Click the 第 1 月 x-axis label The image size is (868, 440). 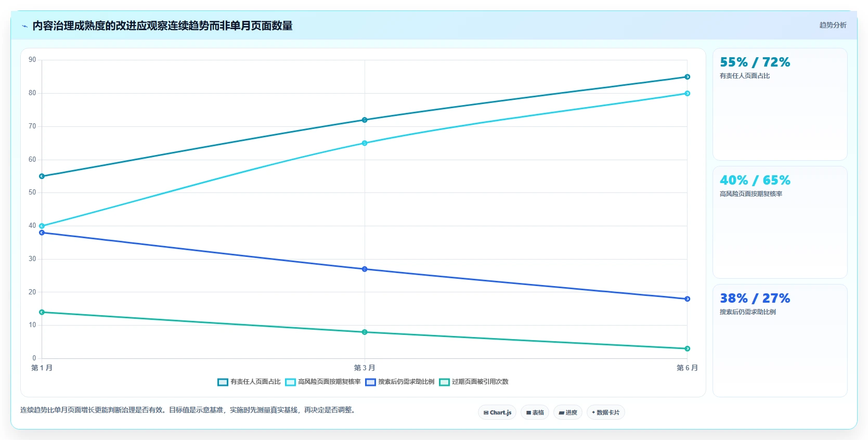pyautogui.click(x=42, y=368)
